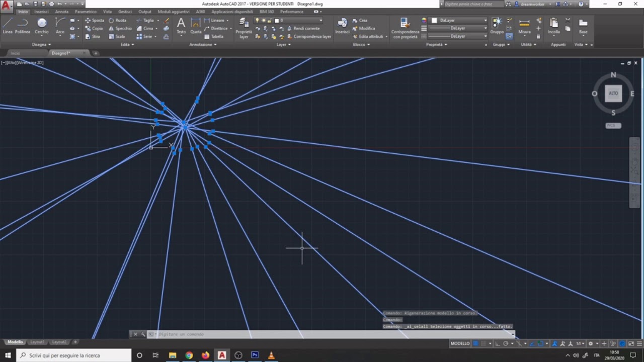The width and height of the screenshot is (644, 362).
Task: Expand the Proprietà panel
Action: tap(437, 44)
